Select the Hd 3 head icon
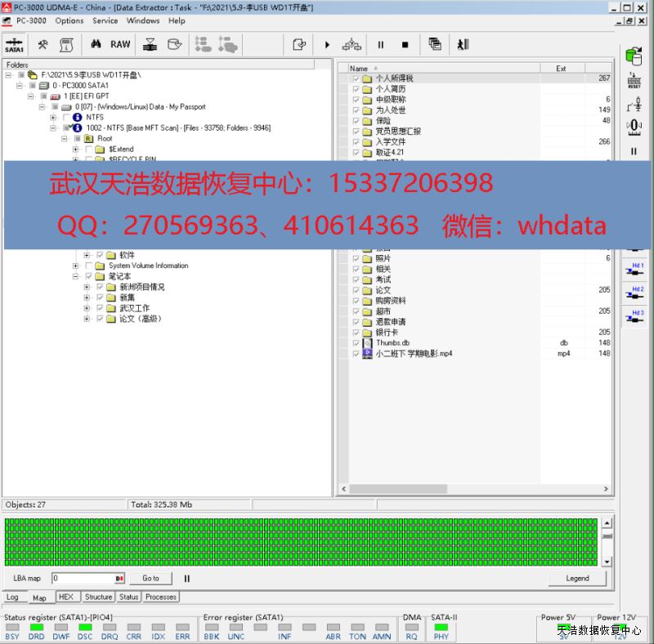The image size is (654, 644). coord(634,316)
